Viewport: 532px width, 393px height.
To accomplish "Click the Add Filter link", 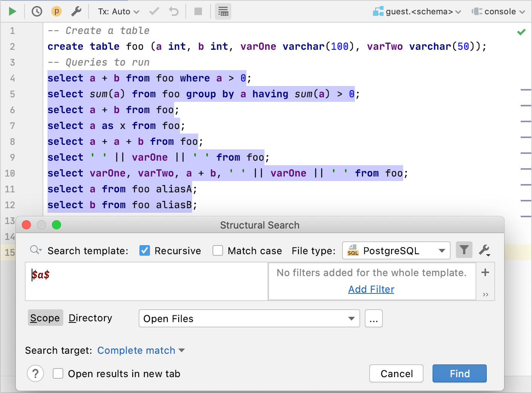I will point(371,289).
